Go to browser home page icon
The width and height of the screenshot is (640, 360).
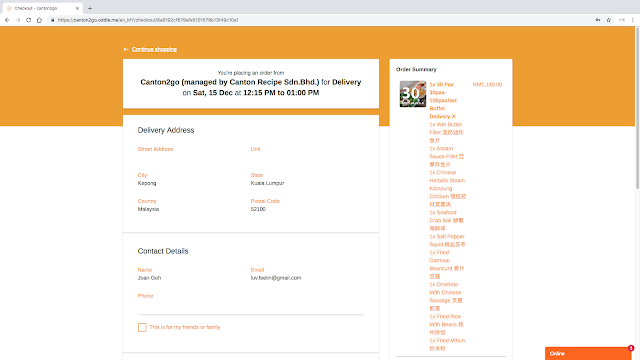pos(39,20)
